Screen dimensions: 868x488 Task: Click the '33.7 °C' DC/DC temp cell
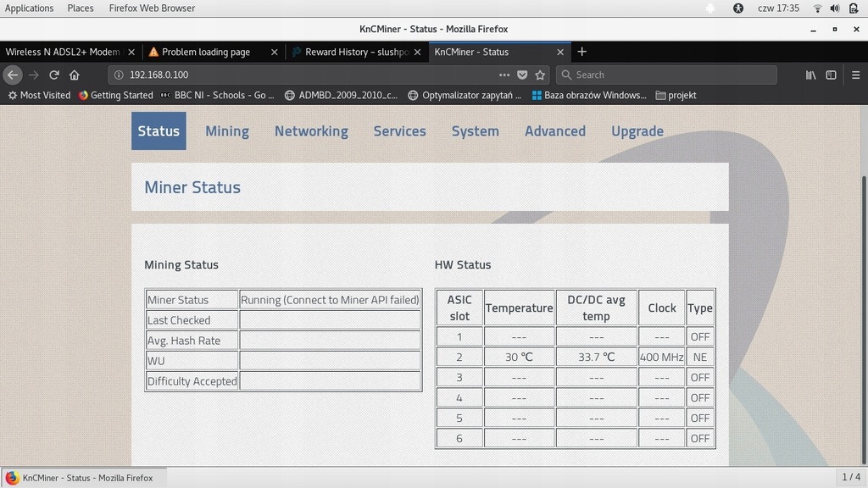pyautogui.click(x=596, y=357)
